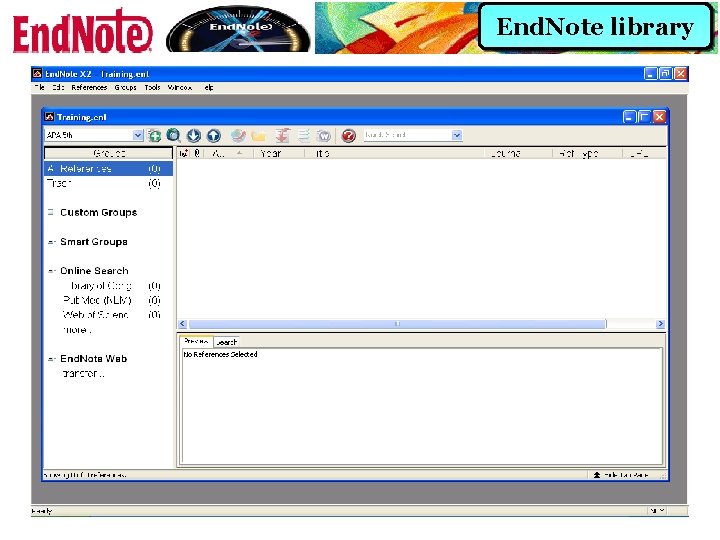Open the Quick Search dropdown arrow
Viewport: 720px width, 540px height.
pos(456,135)
